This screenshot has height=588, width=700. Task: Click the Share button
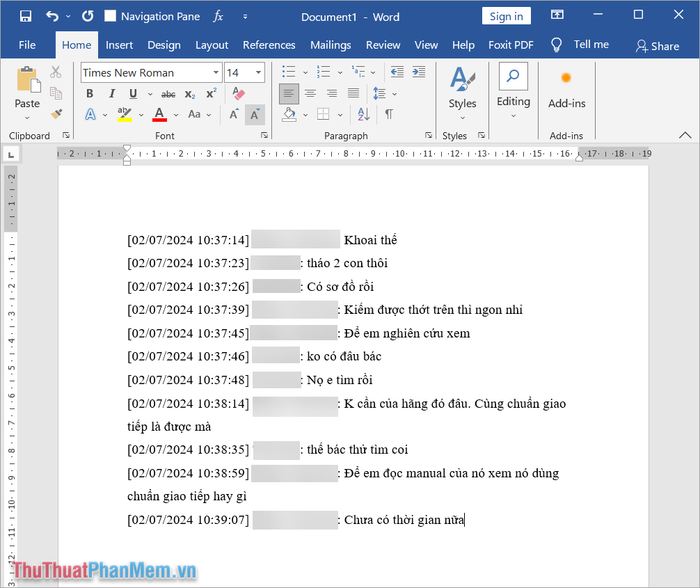[x=657, y=46]
